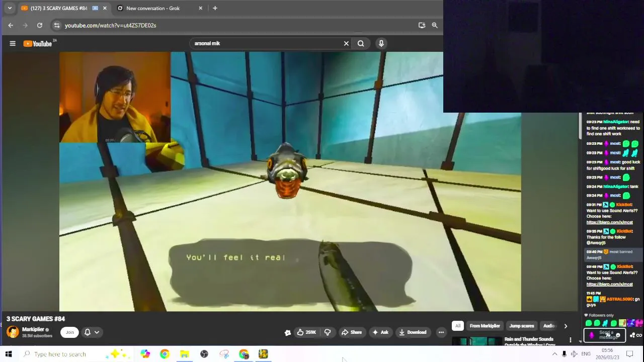Dislike the video
644x362 pixels.
click(x=328, y=332)
